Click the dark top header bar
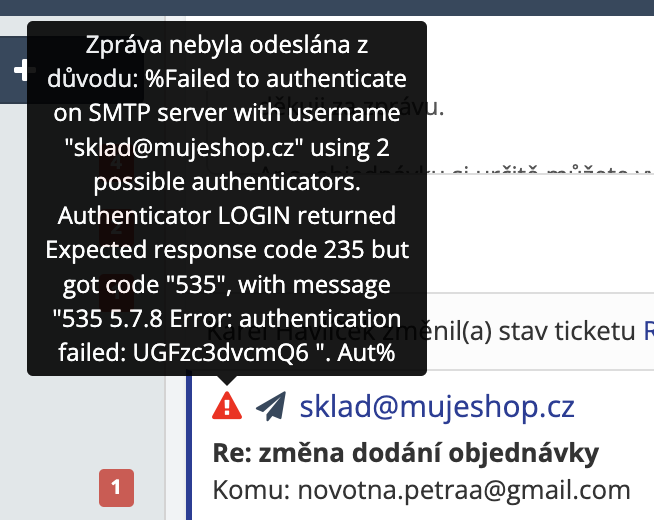The height and width of the screenshot is (520, 654). click(x=540, y=9)
